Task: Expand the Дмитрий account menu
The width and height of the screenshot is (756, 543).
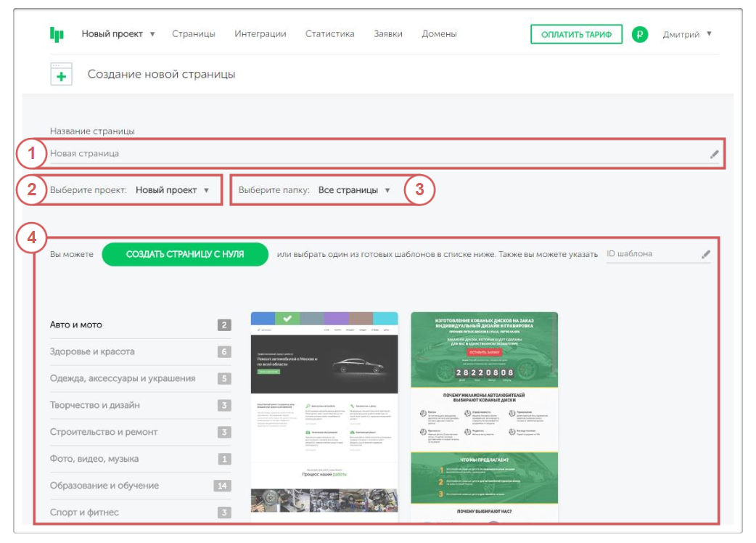Action: tap(687, 34)
